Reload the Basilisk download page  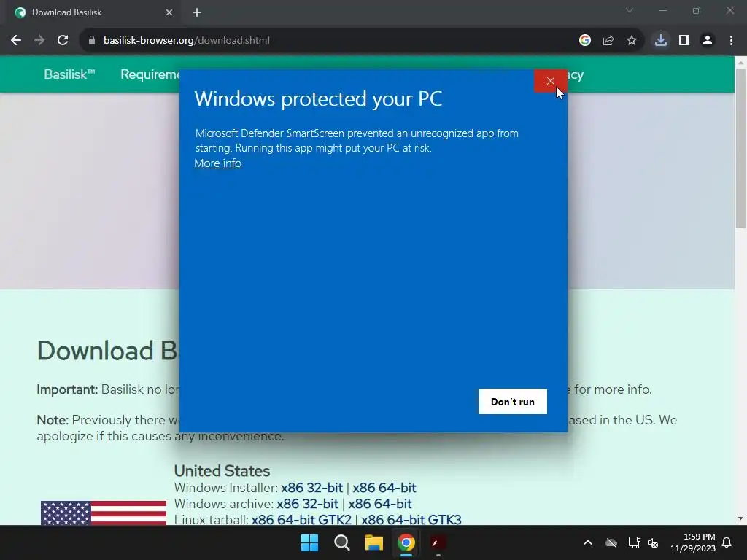click(63, 41)
